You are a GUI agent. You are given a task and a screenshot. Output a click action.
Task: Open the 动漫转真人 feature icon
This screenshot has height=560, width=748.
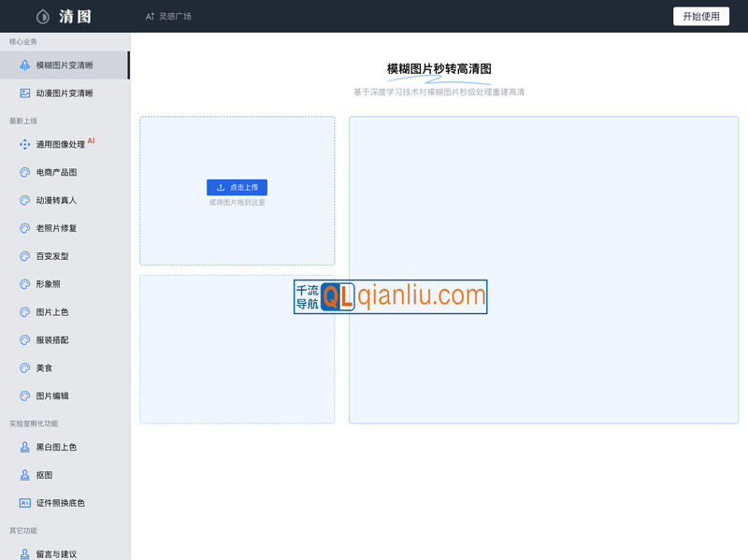coord(26,200)
